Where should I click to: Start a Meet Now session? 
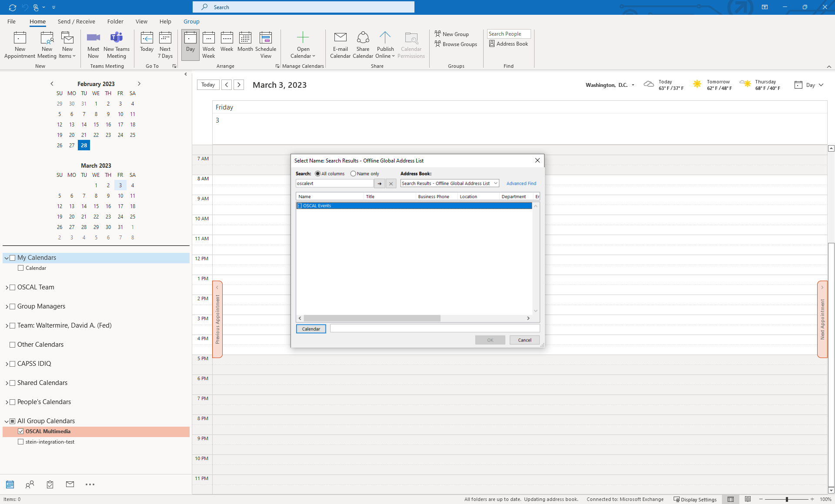pos(93,45)
